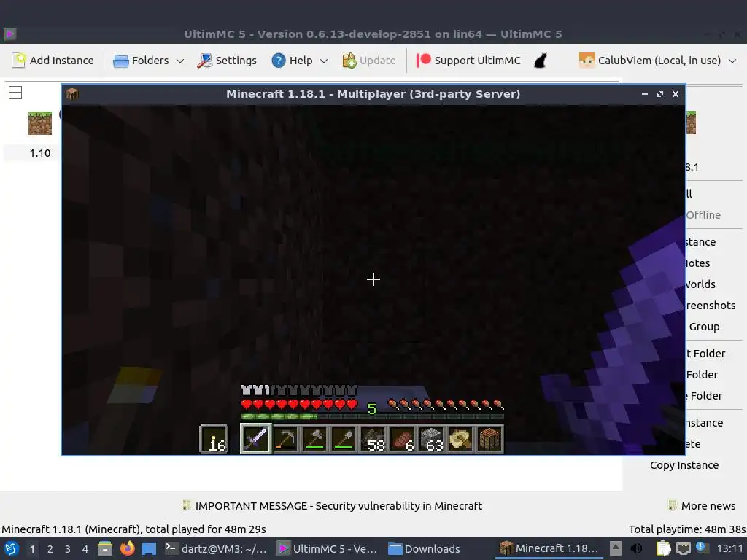Select the 1.10 instance label
747x560 pixels.
tap(40, 153)
